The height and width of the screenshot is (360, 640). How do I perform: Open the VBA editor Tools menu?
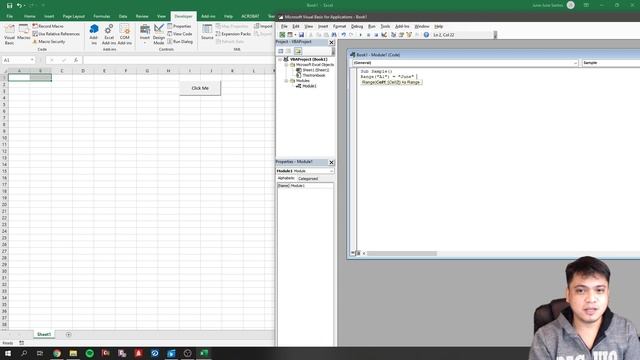click(x=385, y=26)
